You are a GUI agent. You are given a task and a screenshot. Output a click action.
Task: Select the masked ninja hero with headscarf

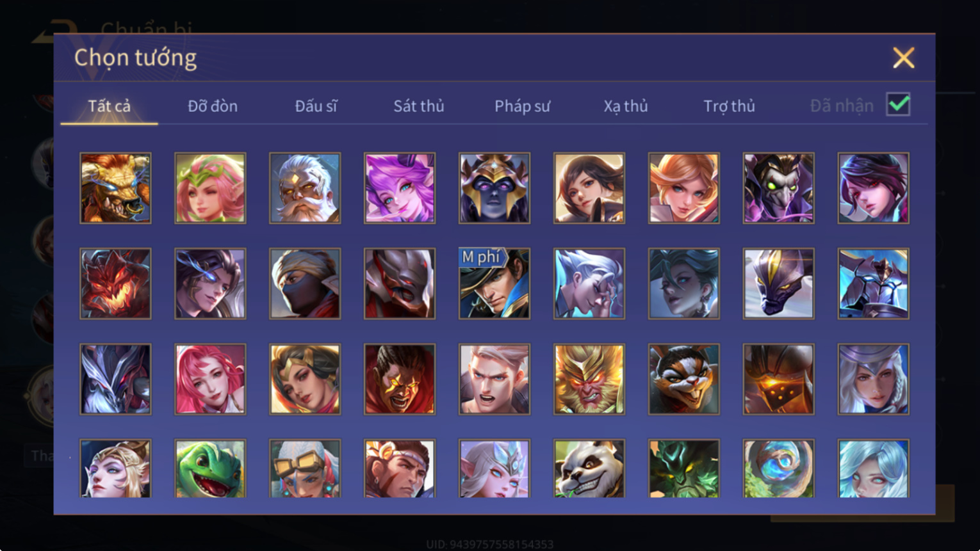305,283
